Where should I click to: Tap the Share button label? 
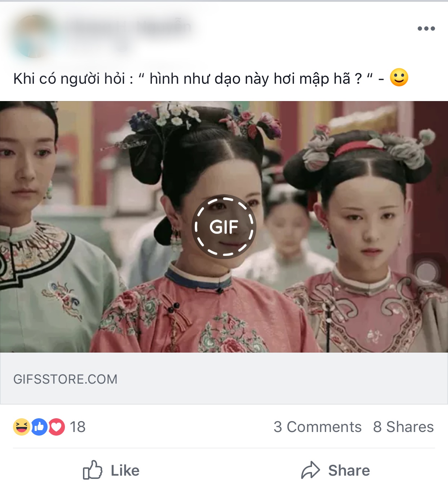click(x=349, y=471)
